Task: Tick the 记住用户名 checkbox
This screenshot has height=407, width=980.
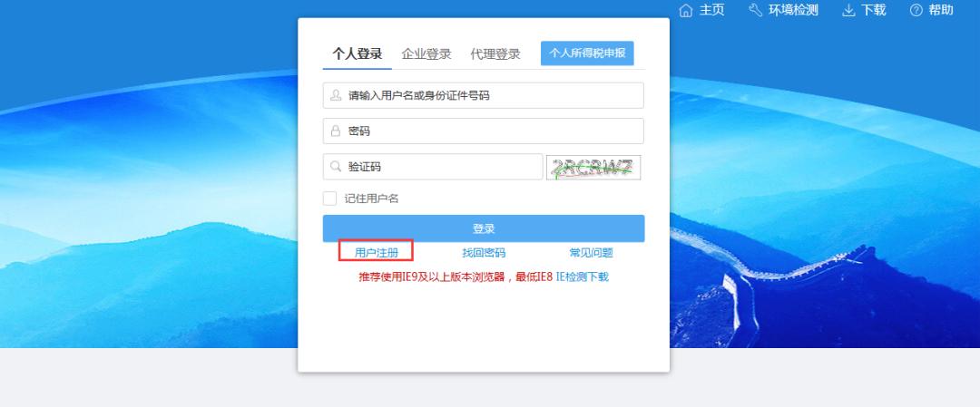Action: tap(329, 199)
